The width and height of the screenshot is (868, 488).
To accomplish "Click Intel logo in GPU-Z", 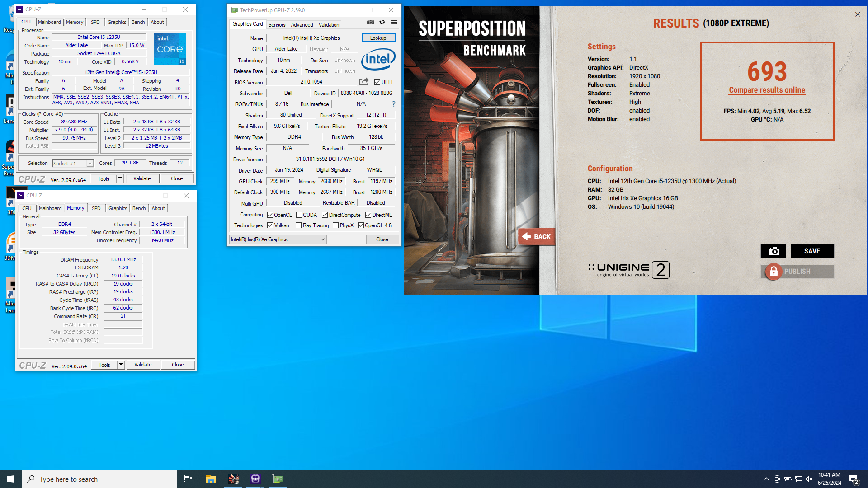I will pos(378,59).
